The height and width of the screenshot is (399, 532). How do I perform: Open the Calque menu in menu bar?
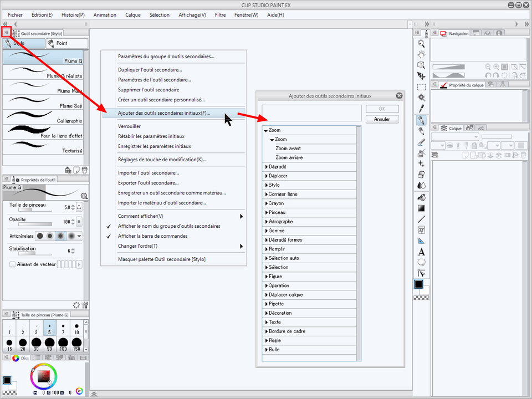click(132, 15)
